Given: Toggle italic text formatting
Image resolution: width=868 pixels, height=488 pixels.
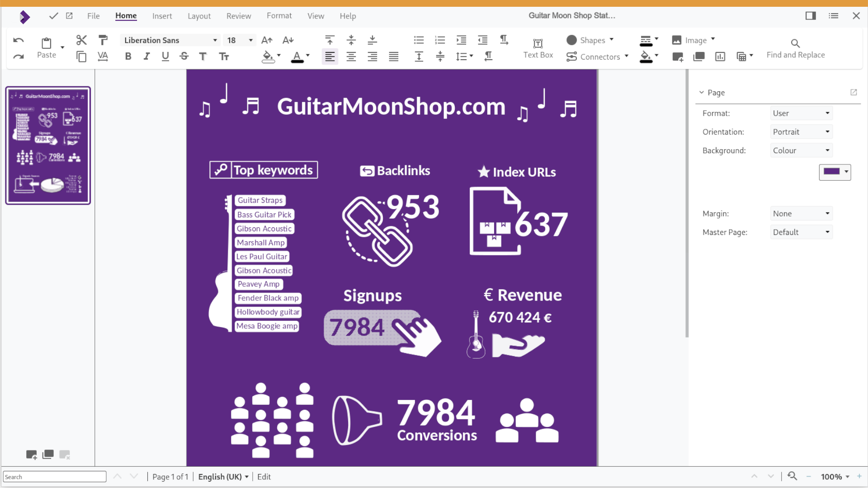Looking at the screenshot, I should click(146, 56).
